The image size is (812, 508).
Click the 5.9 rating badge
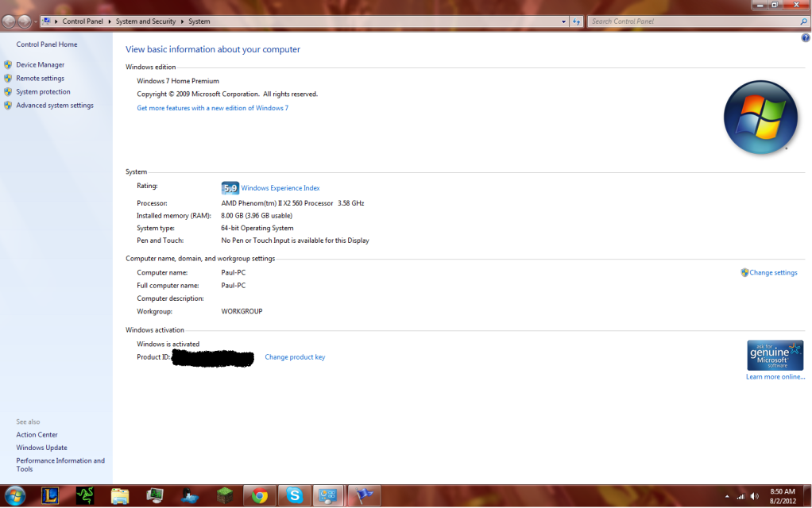coord(230,188)
